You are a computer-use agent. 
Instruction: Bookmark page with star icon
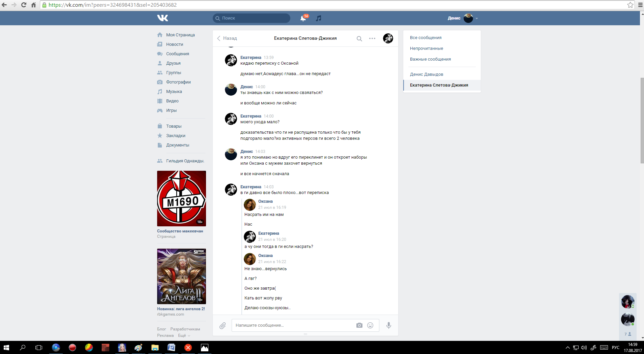(x=630, y=5)
